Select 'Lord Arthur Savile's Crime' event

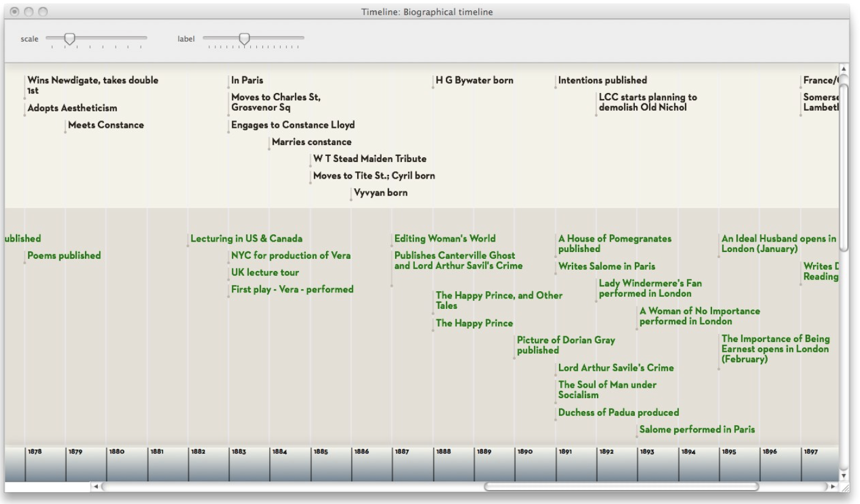tap(616, 368)
